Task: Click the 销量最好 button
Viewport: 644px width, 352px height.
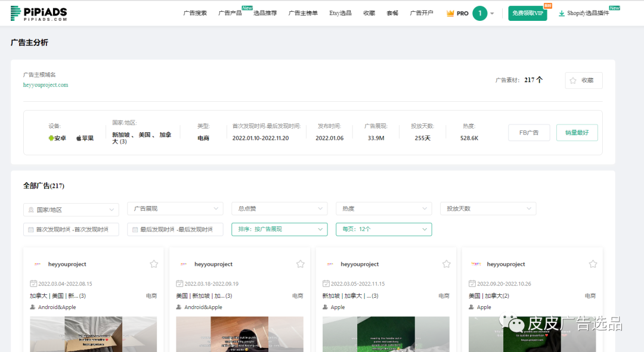Action: 577,132
